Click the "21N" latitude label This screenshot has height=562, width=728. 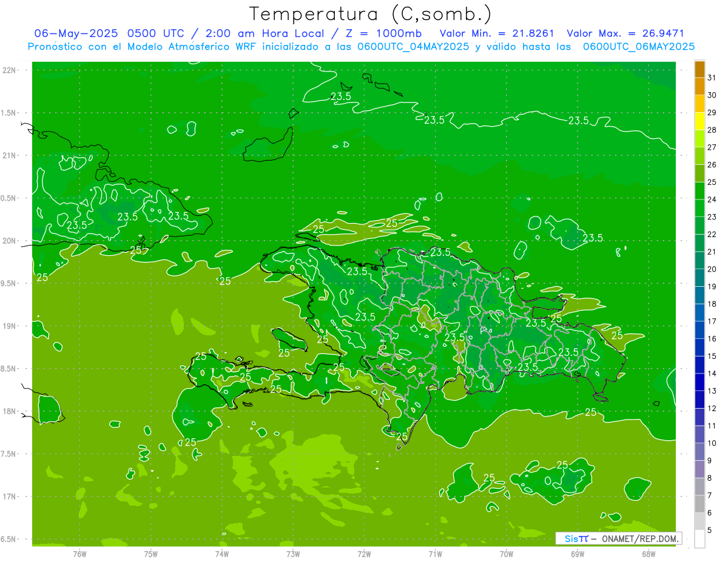(10, 155)
